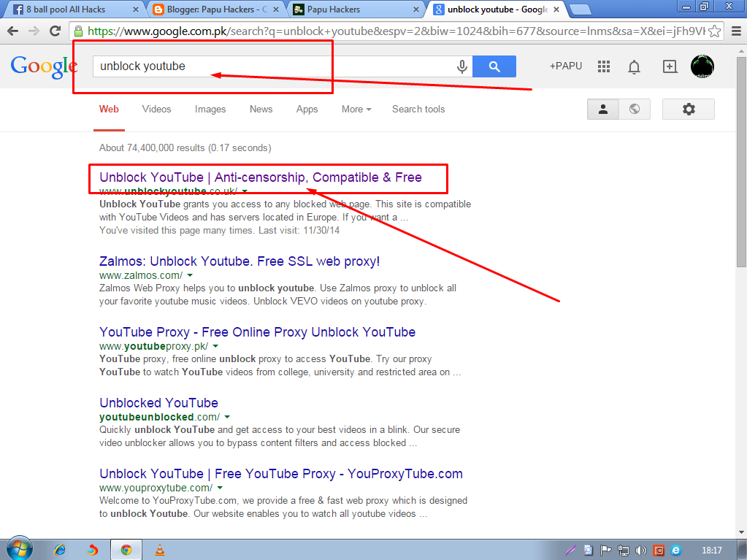Open the YouProxyTube.com result link

pos(281,474)
